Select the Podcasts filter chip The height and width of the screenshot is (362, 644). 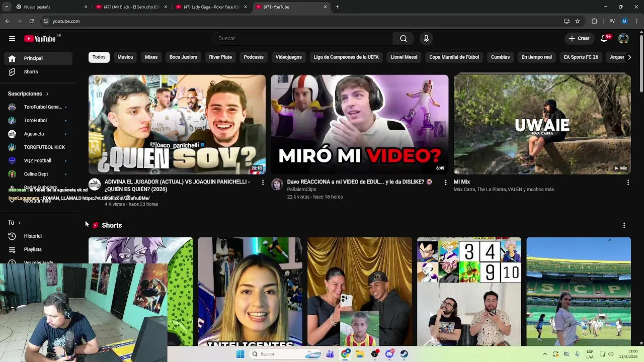click(254, 57)
